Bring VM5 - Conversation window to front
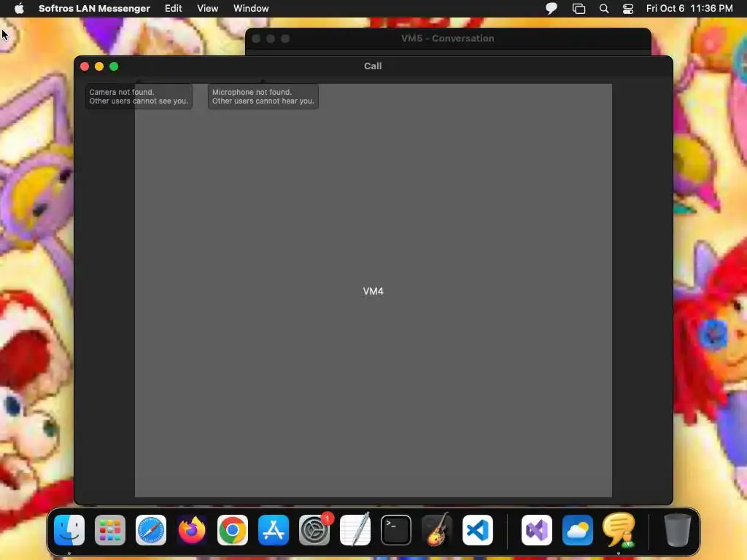This screenshot has width=747, height=560. click(x=447, y=38)
